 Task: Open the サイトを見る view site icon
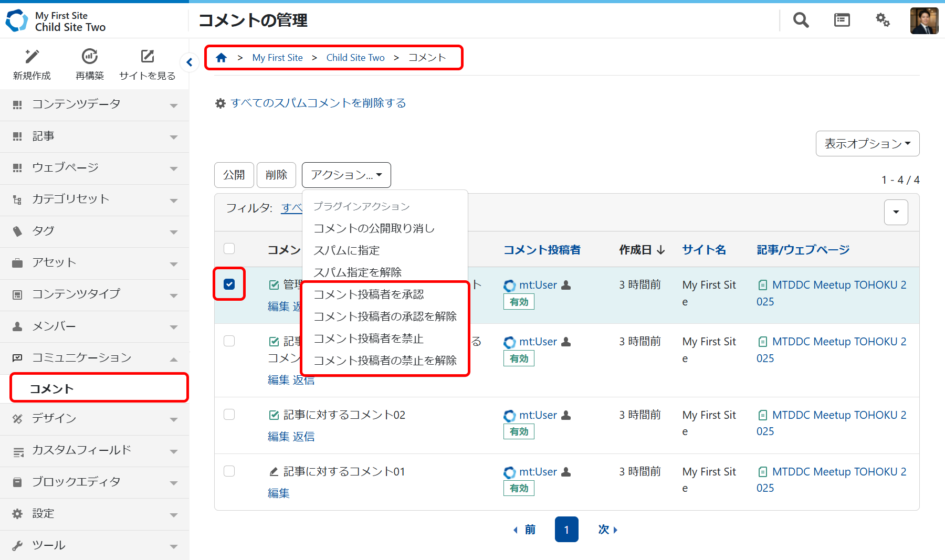click(147, 57)
